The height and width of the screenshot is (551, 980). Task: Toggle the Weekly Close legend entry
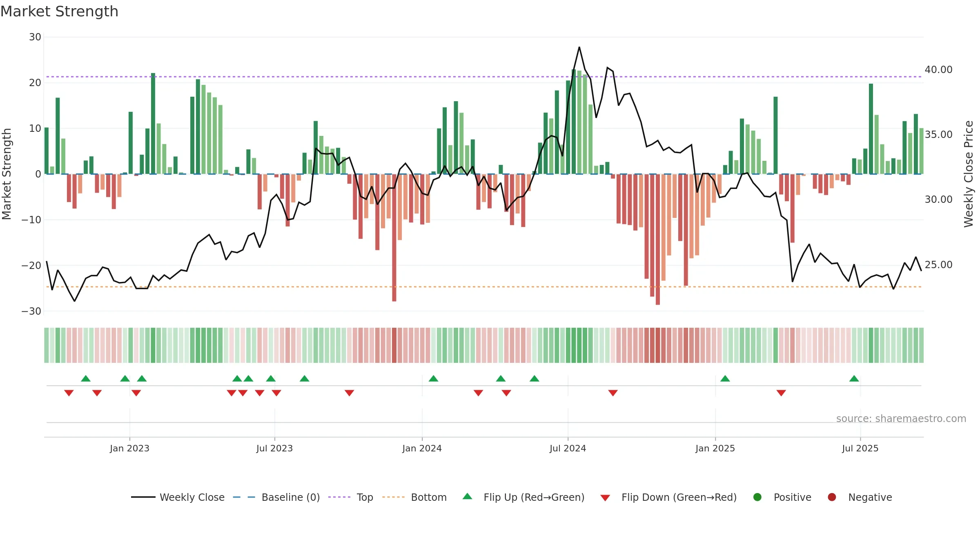pos(178,497)
